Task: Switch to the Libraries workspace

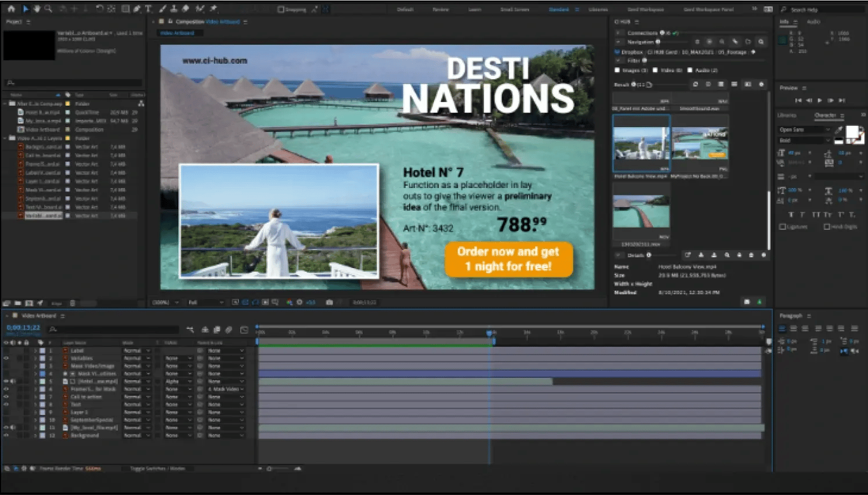Action: (598, 9)
